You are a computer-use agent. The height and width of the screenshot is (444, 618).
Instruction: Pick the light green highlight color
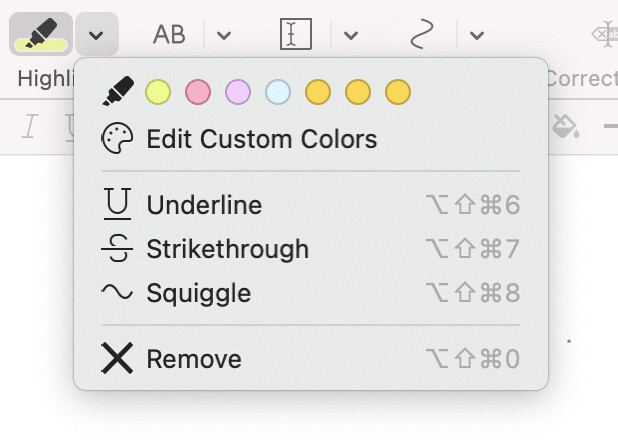158,93
